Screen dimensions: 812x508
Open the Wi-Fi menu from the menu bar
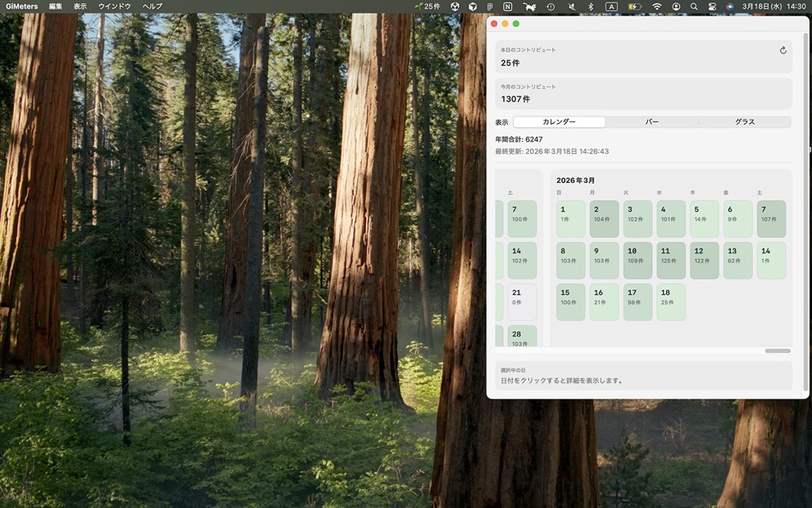click(657, 6)
